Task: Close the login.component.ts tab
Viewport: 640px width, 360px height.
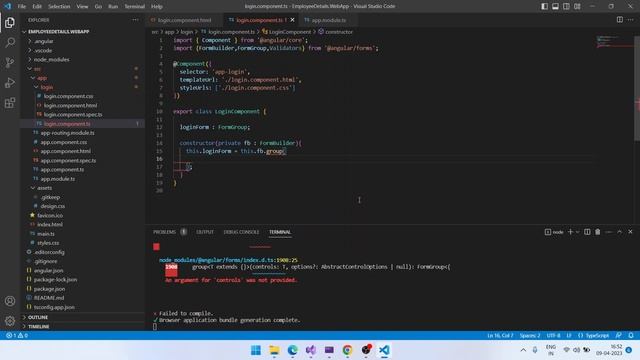Action: click(x=292, y=20)
